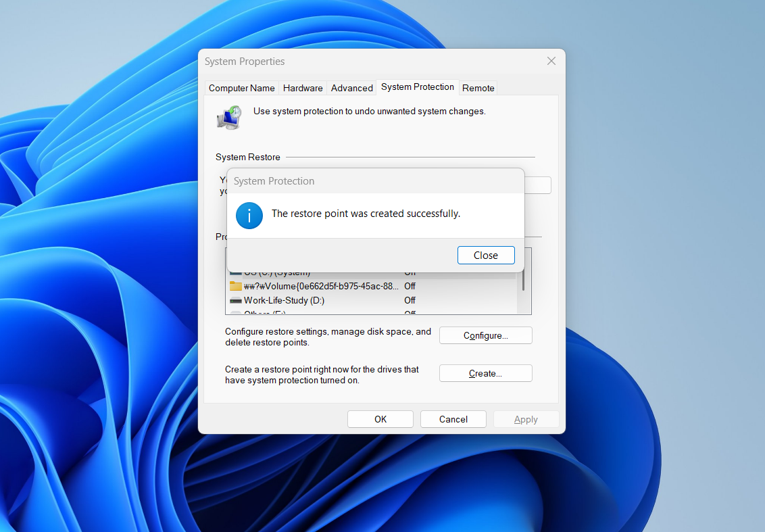This screenshot has height=532, width=765.
Task: Click the System Protection message title bar
Action: click(376, 181)
